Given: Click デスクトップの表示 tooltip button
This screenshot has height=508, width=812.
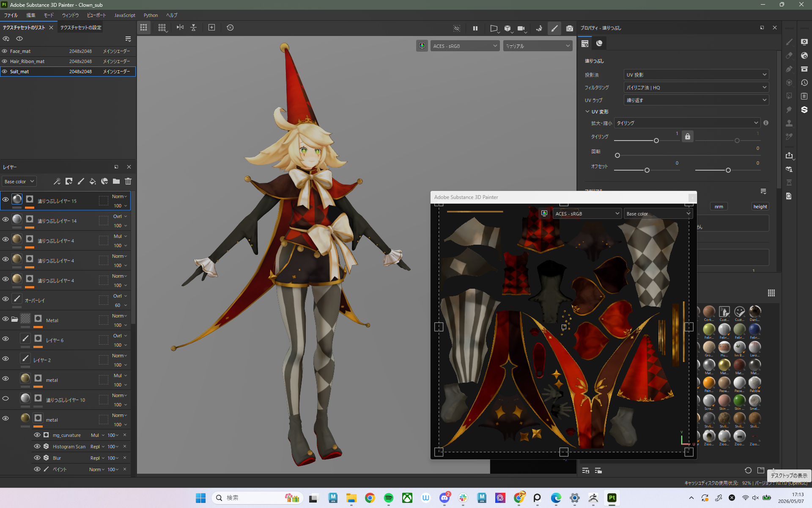Looking at the screenshot, I should [789, 475].
